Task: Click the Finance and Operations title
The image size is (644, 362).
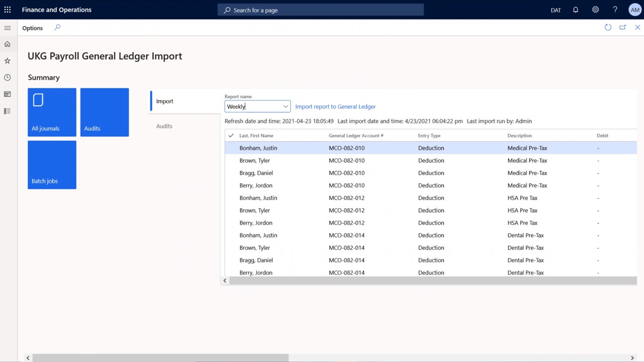Action: [57, 10]
